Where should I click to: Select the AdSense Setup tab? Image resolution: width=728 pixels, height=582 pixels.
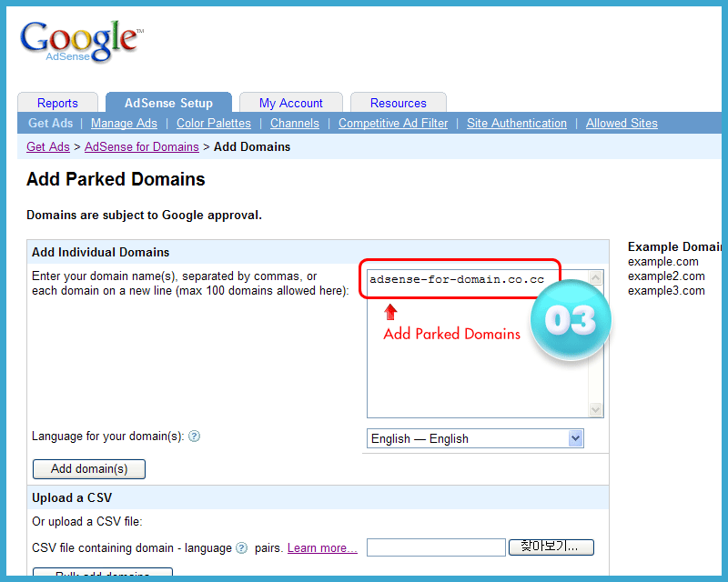pos(168,103)
